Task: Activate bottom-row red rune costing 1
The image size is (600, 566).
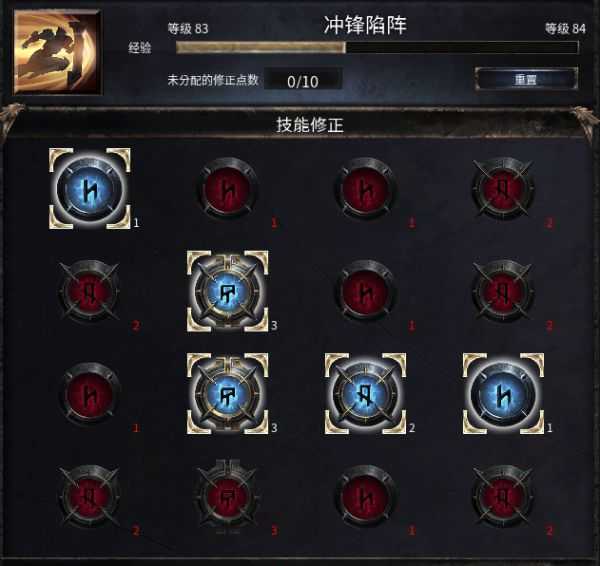Action: tap(365, 496)
